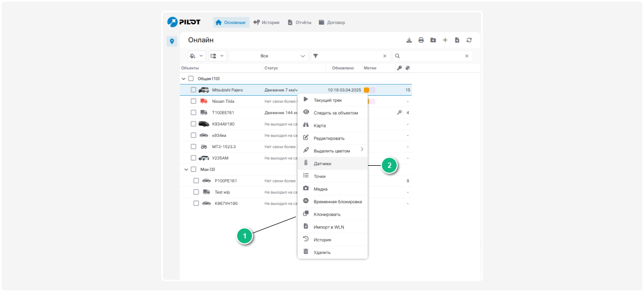Viewport: 644px width, 292px height.
Task: Open the Договор tab
Action: pyautogui.click(x=332, y=22)
